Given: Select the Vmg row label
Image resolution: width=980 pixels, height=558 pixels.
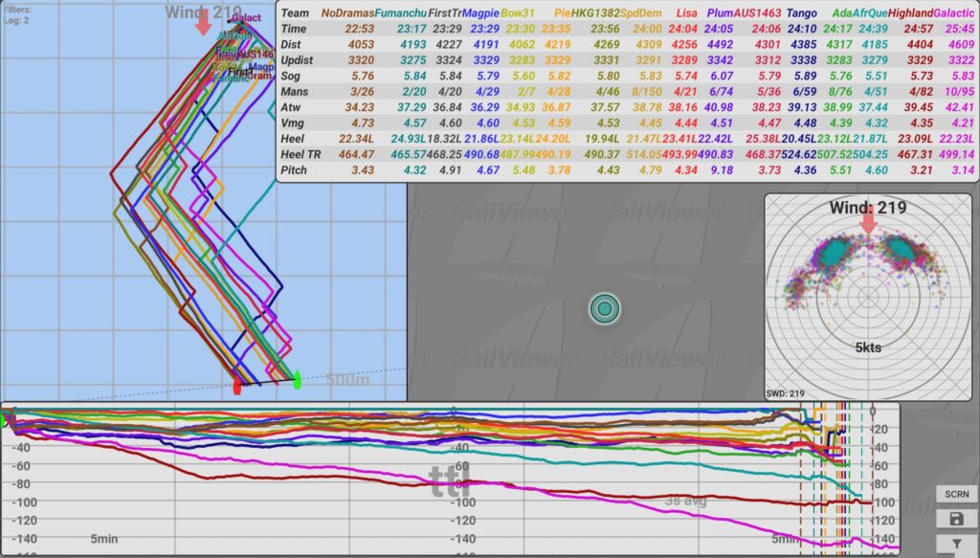Looking at the screenshot, I should coord(293,123).
